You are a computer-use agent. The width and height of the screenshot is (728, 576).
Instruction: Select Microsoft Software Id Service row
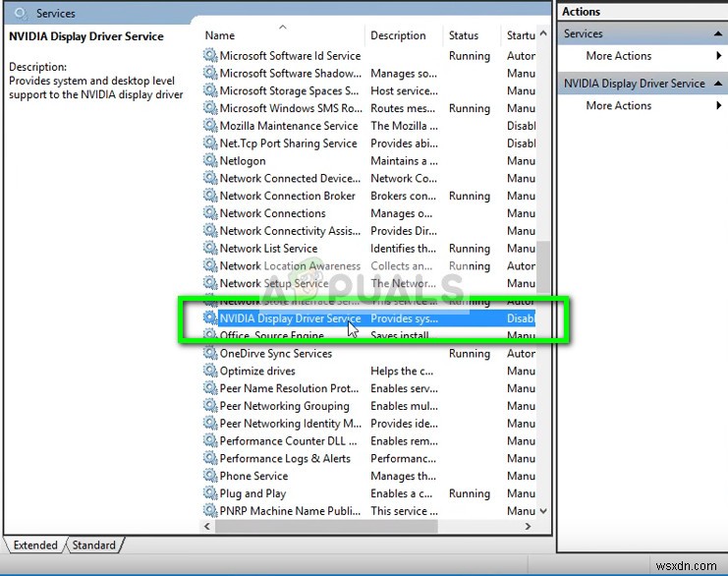[369, 56]
